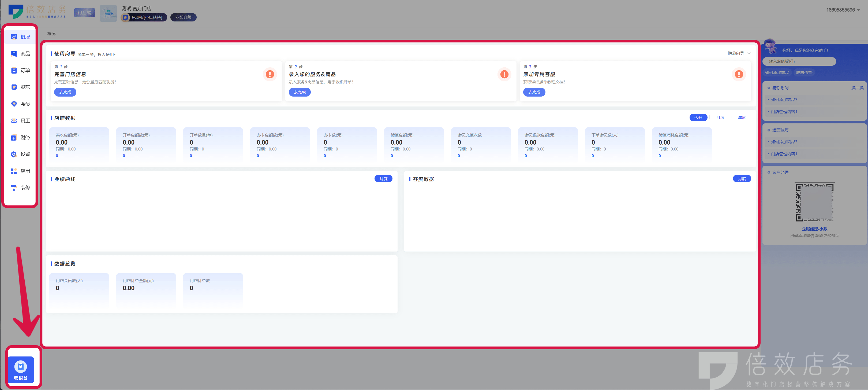
Task: Click the 立即升级 upgrade button
Action: [x=183, y=17]
